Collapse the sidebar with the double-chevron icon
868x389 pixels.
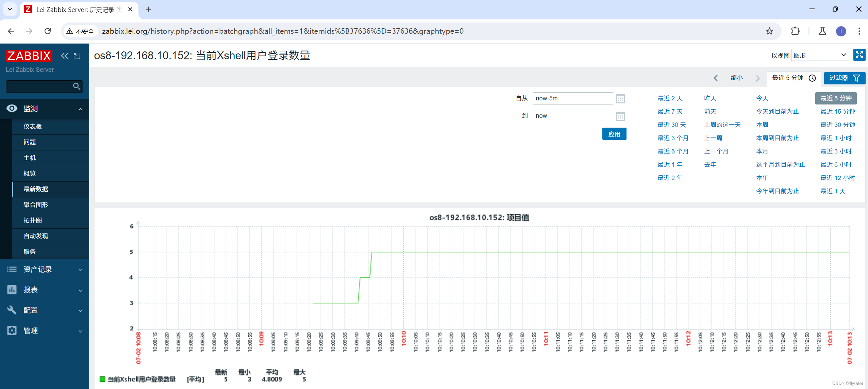coord(64,56)
